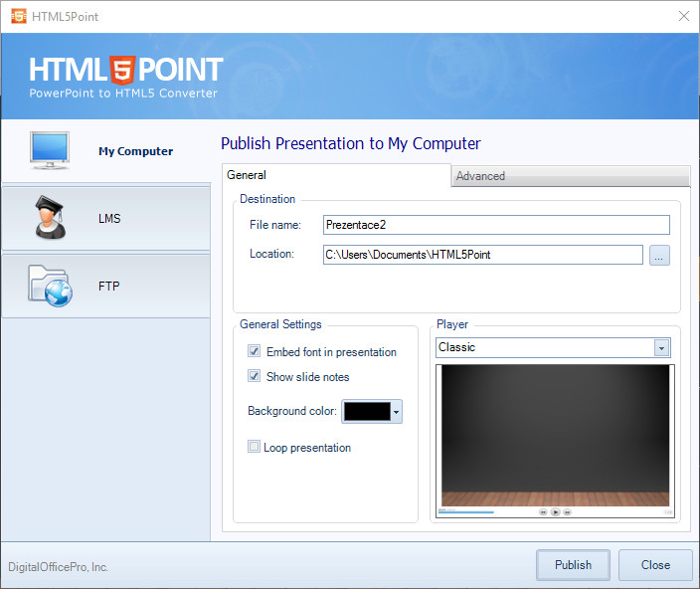Screen dimensions: 700x589
Task: Click the Close button
Action: 655,565
